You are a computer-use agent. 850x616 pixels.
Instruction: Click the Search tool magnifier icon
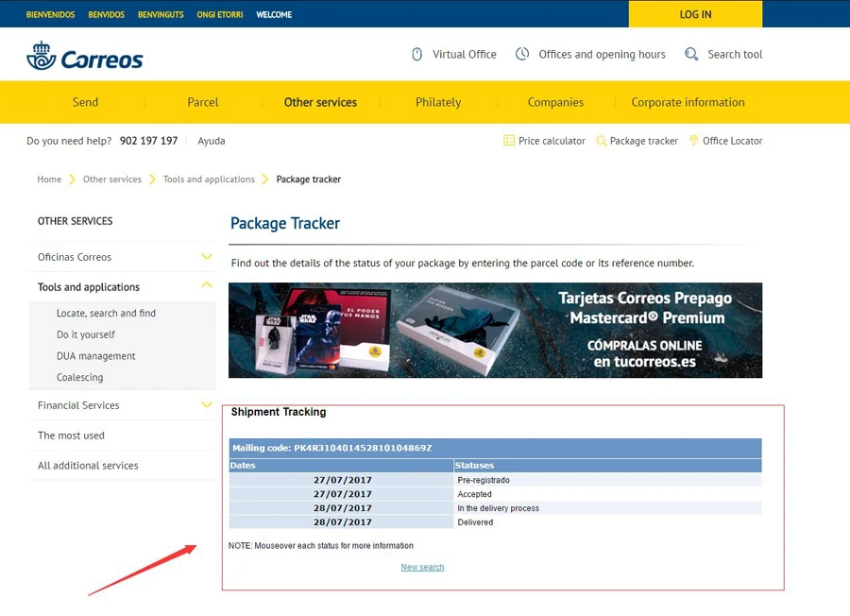691,54
